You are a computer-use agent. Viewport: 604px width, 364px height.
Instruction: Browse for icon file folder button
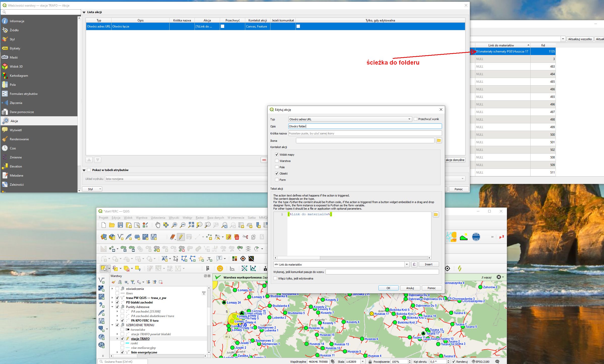point(439,141)
